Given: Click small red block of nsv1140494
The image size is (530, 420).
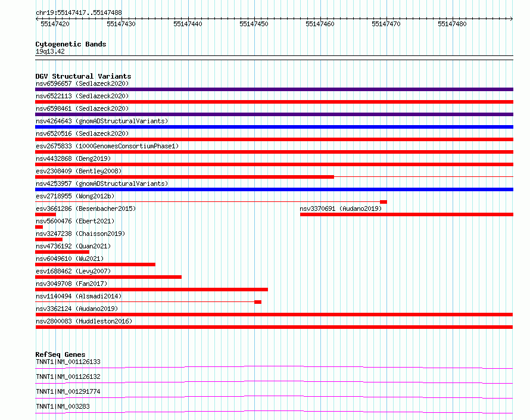Looking at the screenshot, I should click(258, 302).
